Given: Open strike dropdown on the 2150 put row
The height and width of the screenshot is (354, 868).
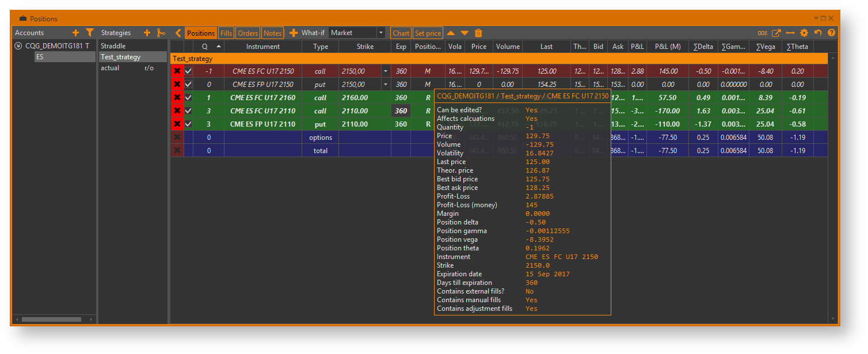Looking at the screenshot, I should point(386,85).
